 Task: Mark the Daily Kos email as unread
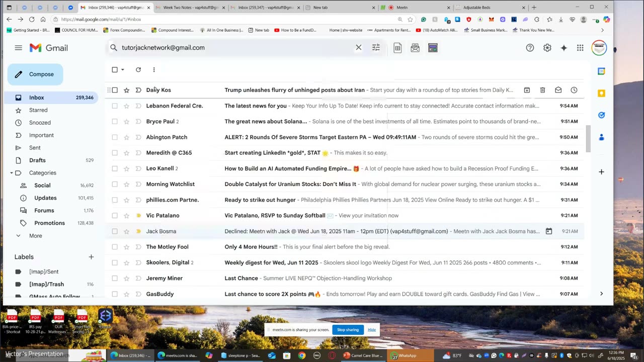coord(558,90)
